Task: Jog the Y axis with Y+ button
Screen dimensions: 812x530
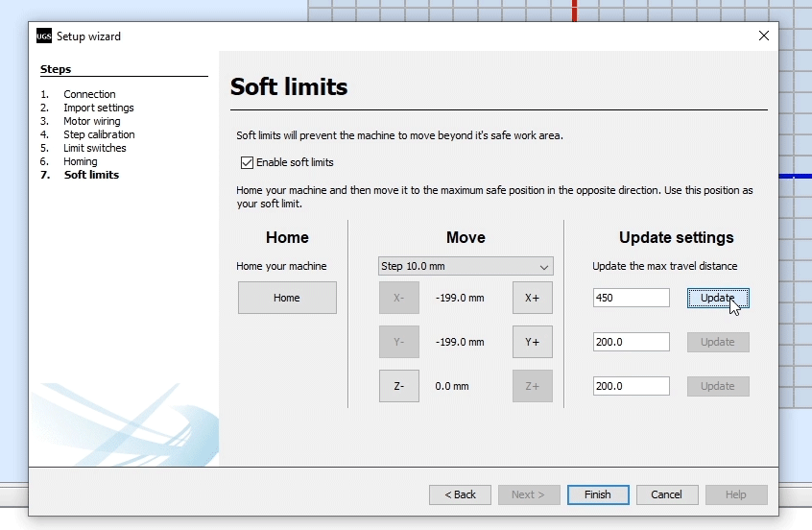Action: [532, 342]
